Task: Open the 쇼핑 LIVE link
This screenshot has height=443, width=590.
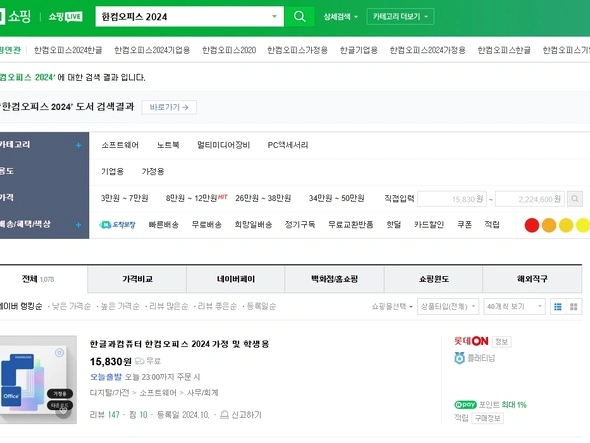Action: point(65,17)
